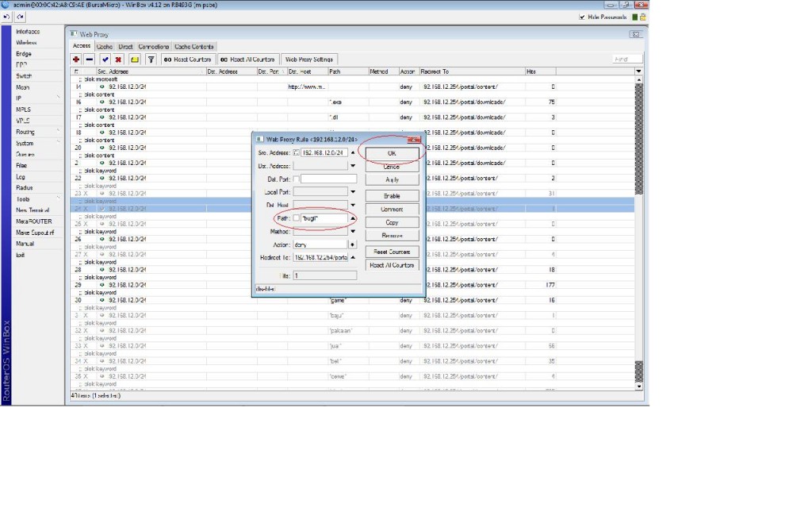Click the Web Proxy Settings button

[x=309, y=60]
